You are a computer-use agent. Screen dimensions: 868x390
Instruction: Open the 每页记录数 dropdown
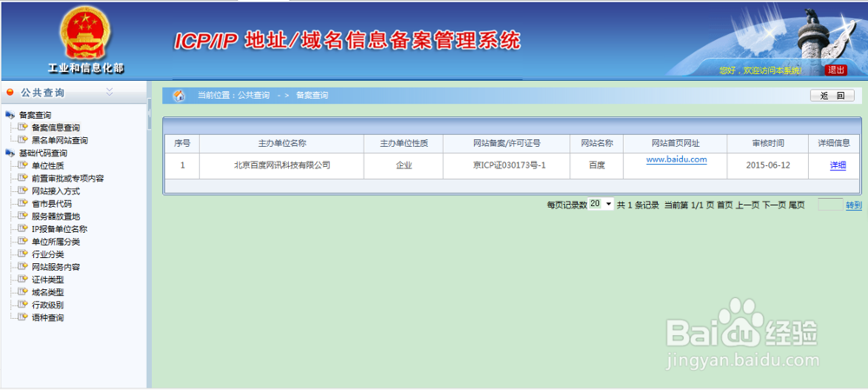601,204
